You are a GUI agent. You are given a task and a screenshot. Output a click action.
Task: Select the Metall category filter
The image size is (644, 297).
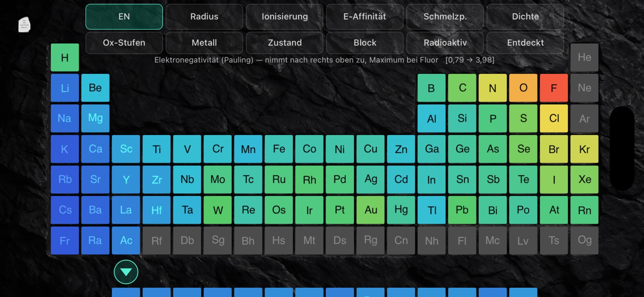point(204,43)
